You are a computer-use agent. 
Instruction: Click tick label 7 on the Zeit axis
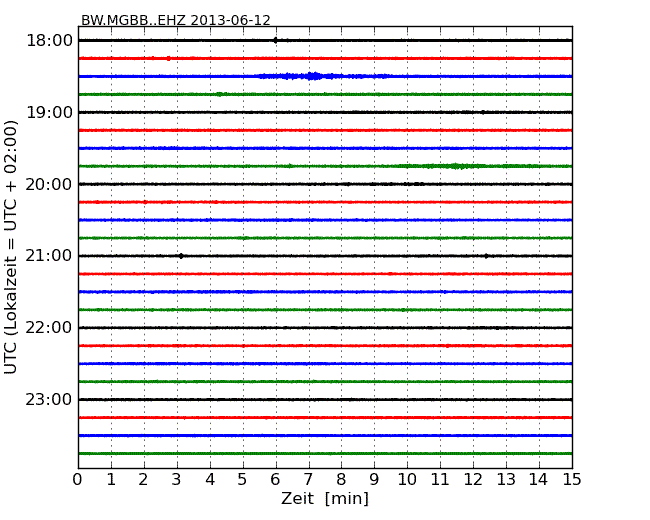(308, 480)
